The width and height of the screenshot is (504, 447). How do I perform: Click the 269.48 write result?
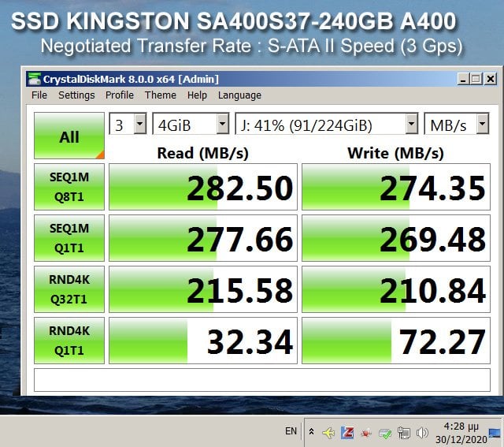(396, 238)
